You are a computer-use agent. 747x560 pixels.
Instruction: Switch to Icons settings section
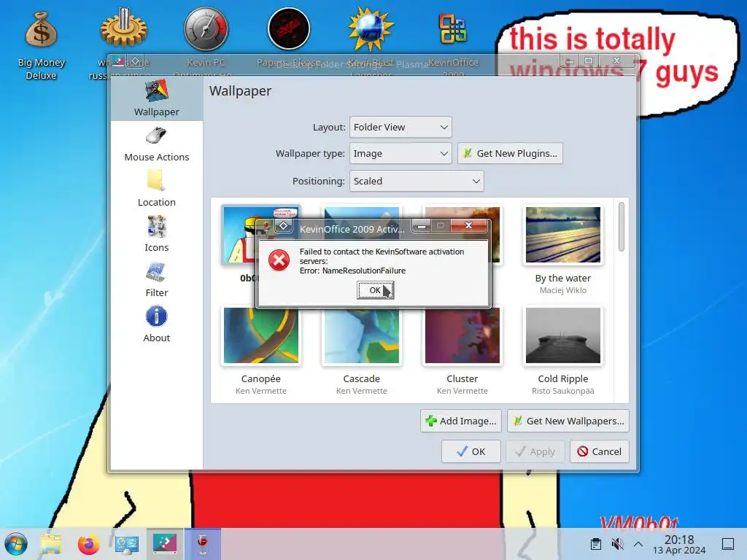pos(157,234)
